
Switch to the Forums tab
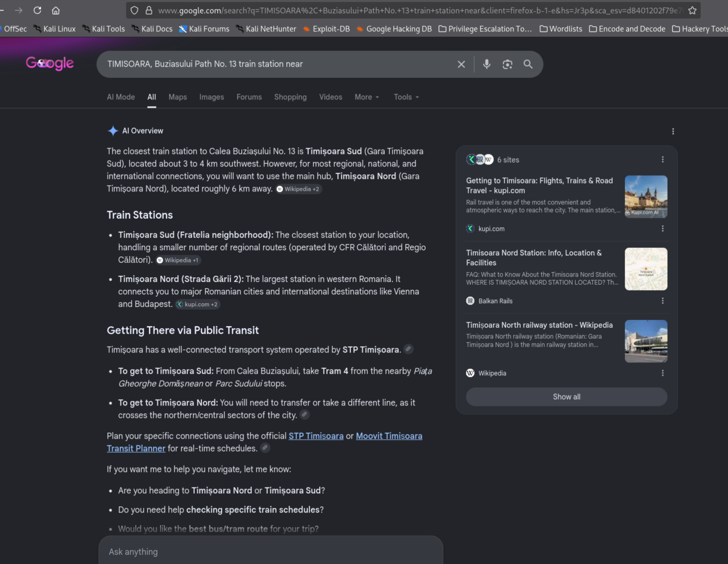coord(249,97)
